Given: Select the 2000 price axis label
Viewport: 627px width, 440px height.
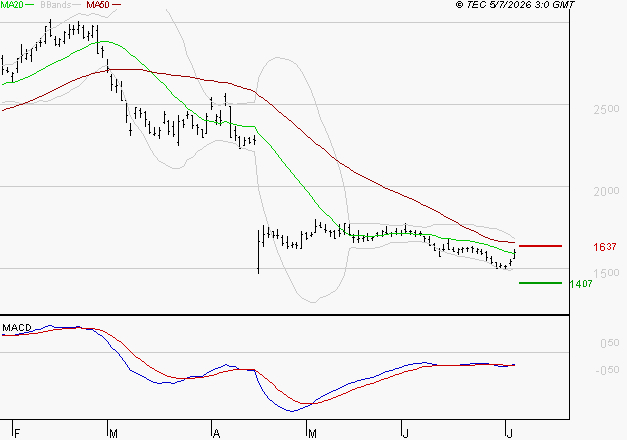Looking at the screenshot, I should pos(606,191).
